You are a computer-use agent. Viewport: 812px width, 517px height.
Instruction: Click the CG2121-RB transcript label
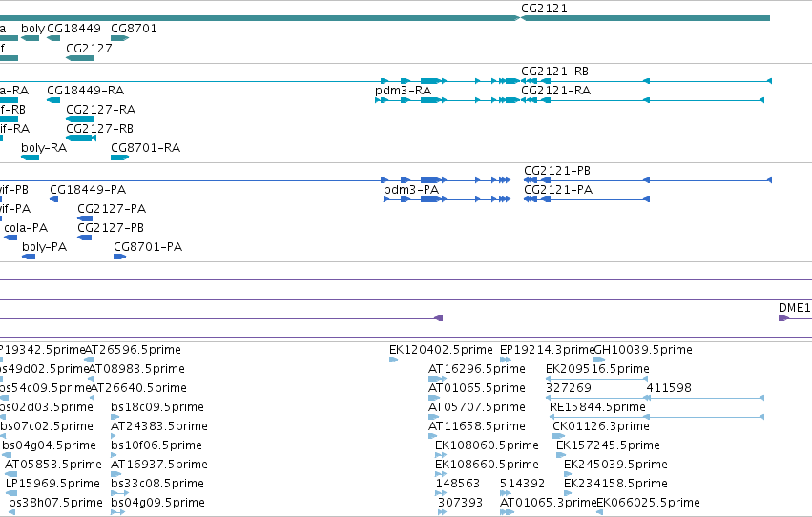coord(554,72)
